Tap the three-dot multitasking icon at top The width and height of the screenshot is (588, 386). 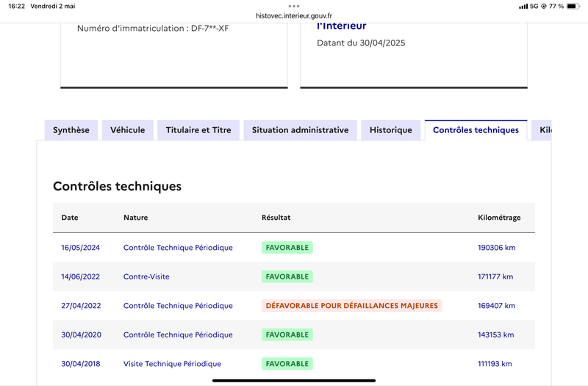[294, 6]
